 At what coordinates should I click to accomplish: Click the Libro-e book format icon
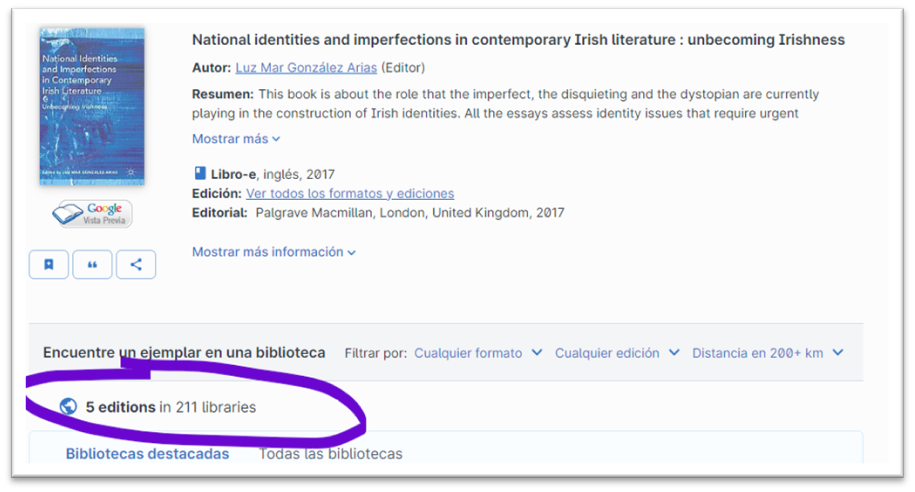click(x=199, y=174)
